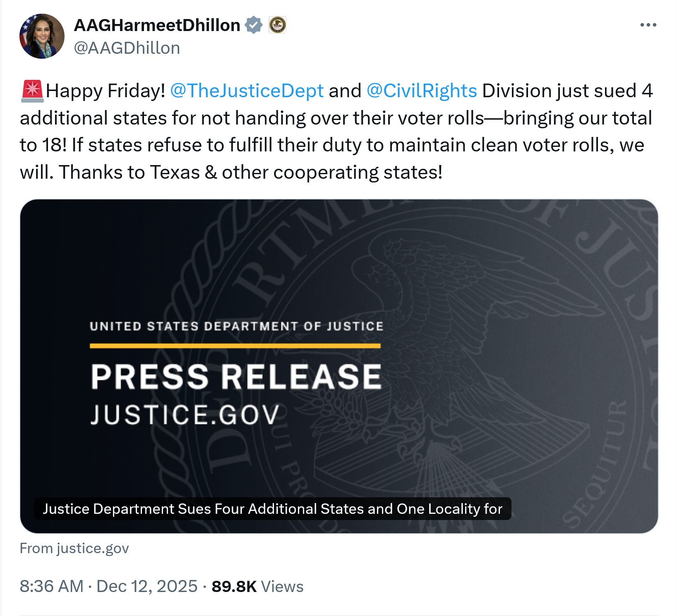Click the "Happy Friday!" text in tweet
The image size is (677, 616).
point(106,91)
